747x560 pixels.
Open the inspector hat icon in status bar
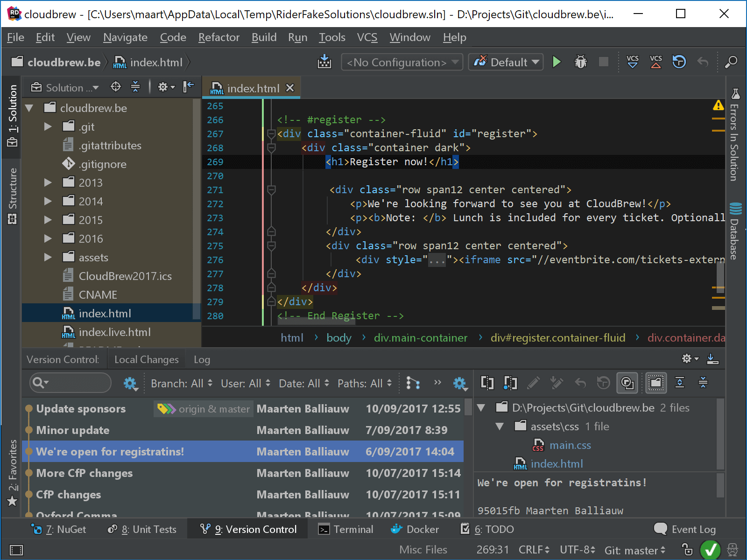click(733, 550)
